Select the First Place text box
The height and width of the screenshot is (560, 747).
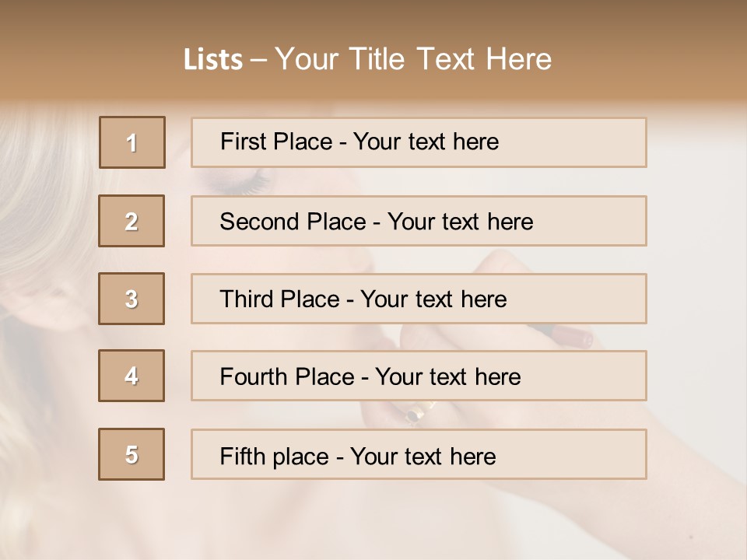[419, 142]
